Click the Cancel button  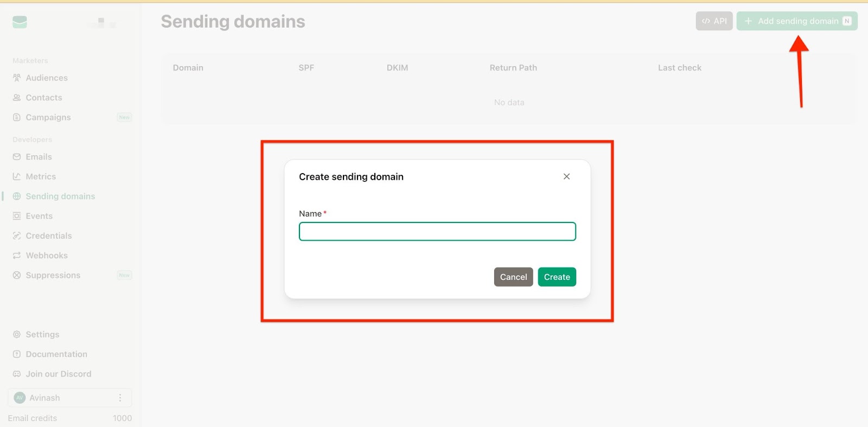513,277
